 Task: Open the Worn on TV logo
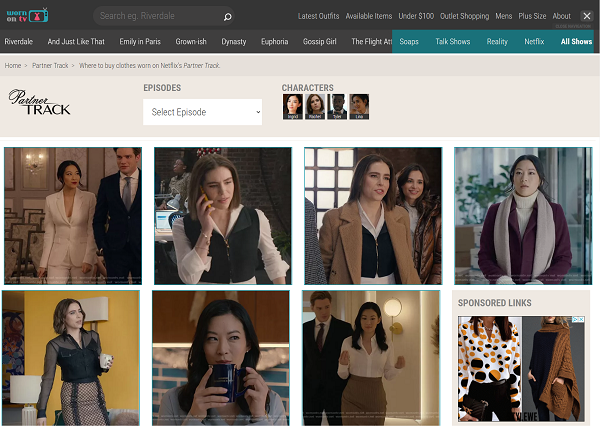(27, 16)
